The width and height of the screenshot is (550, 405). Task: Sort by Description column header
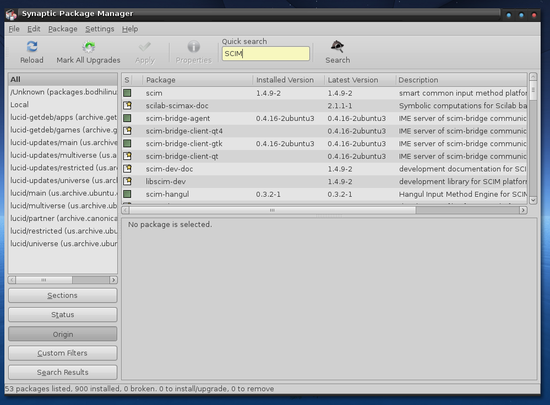(x=461, y=80)
